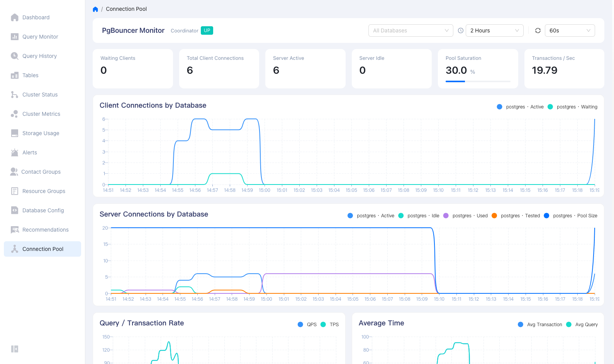Click the Contact Groups people icon
This screenshot has width=614, height=364.
(14, 172)
